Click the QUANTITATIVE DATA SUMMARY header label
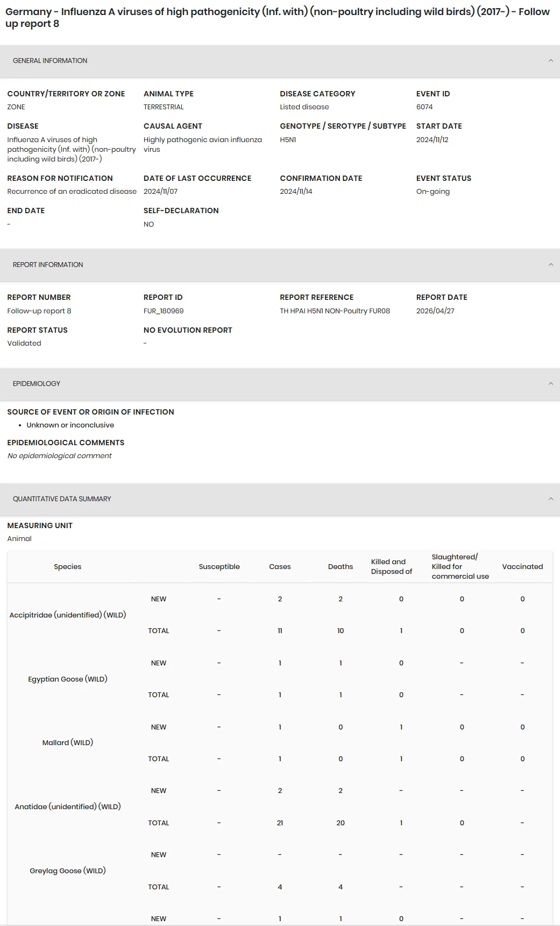Viewport: 560px width, 926px height. click(x=62, y=499)
